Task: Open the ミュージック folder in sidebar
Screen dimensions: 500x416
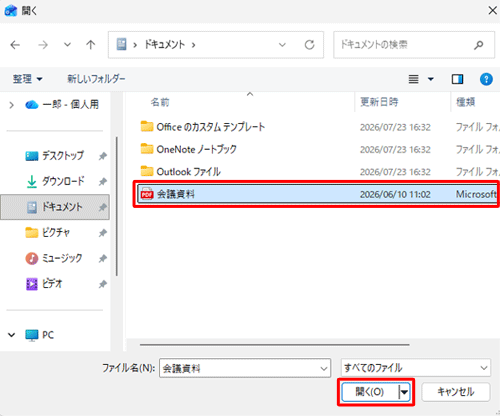Action: 54,258
